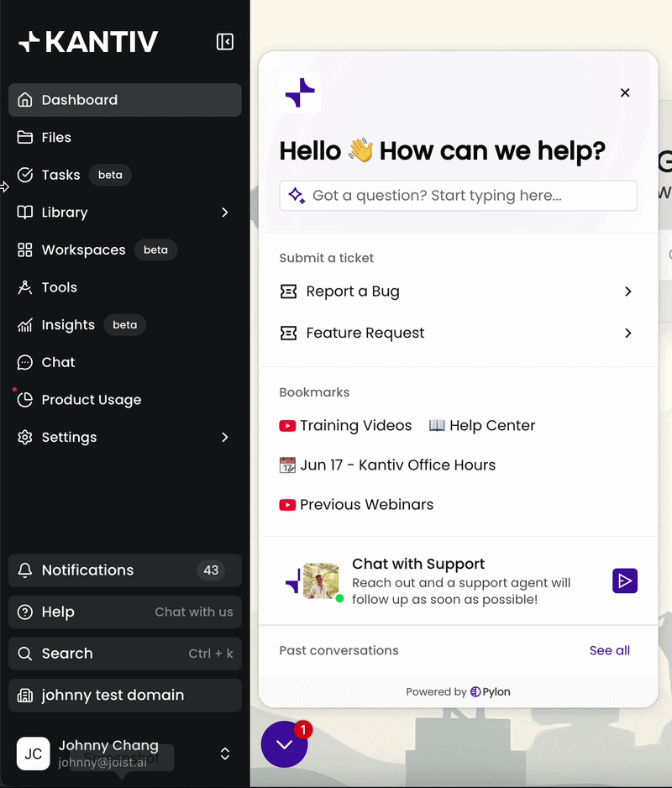Open the Notifications panel
672x788 pixels.
click(124, 570)
